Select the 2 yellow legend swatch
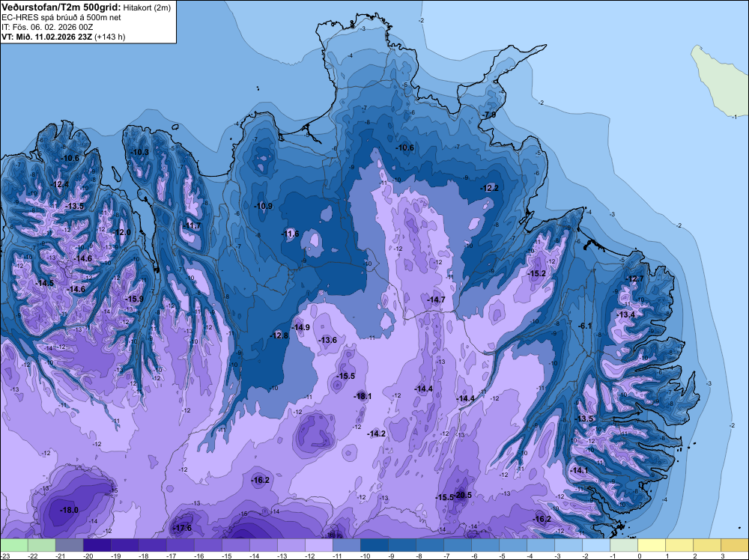This screenshot has height=560, width=749. 706,545
